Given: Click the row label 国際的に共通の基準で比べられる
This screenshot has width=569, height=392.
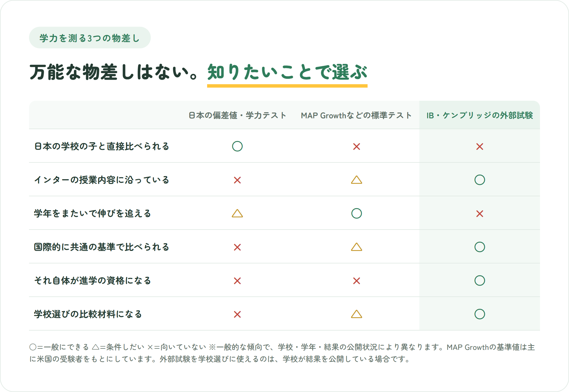Looking at the screenshot, I should pos(102,247).
